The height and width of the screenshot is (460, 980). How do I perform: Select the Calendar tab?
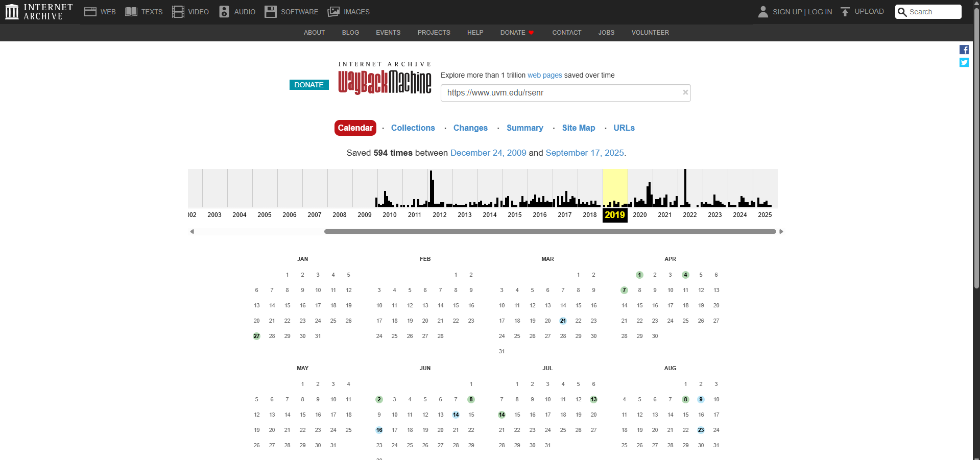coord(355,128)
